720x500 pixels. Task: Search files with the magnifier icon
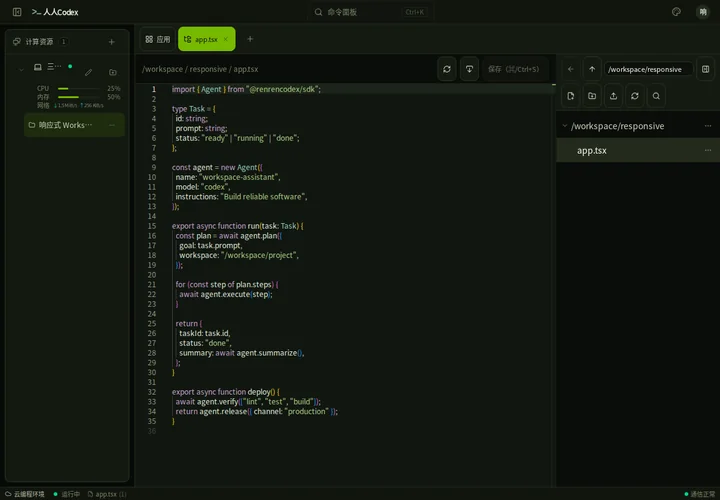tap(656, 96)
